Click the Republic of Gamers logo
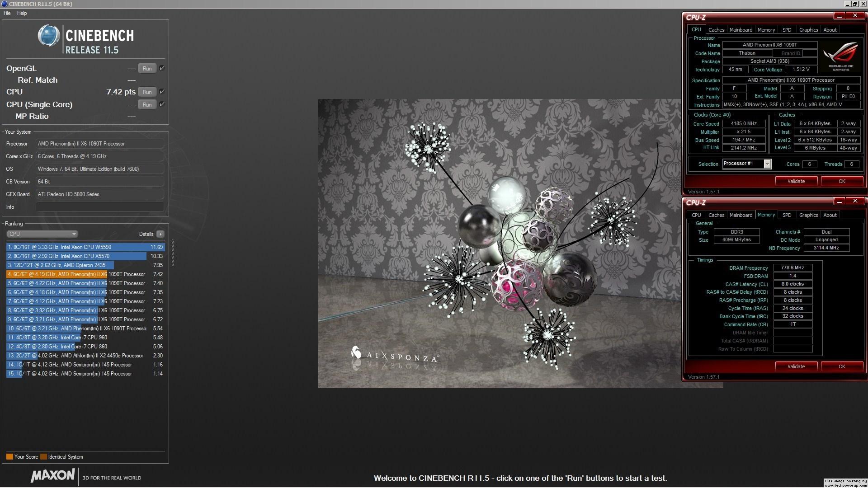This screenshot has width=868, height=488. (841, 56)
